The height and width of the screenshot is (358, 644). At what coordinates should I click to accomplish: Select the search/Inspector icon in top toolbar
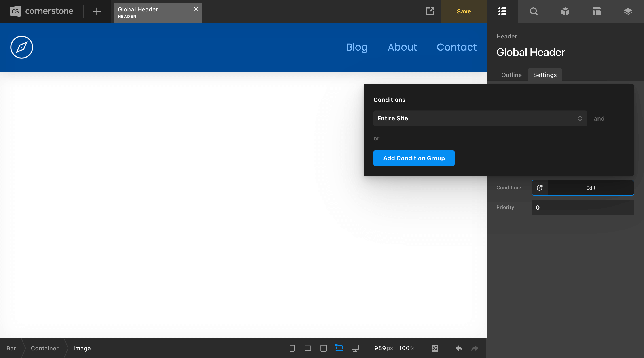(534, 11)
